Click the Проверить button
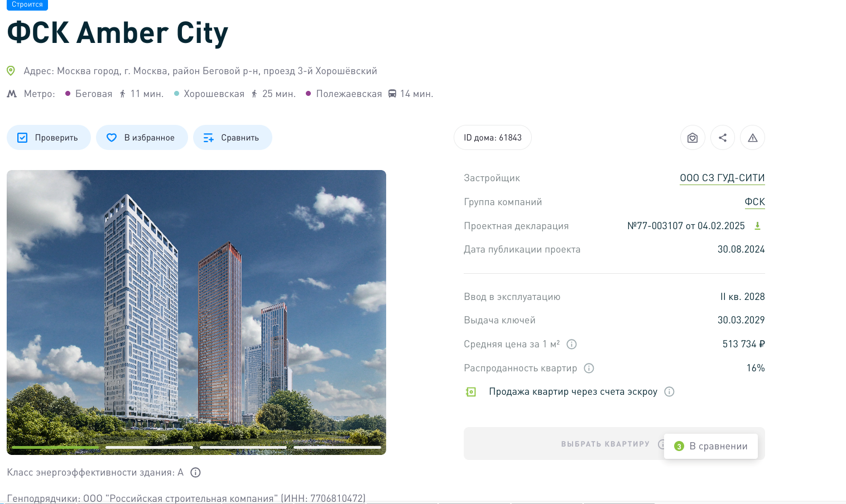Screen dimensions: 846x504 [49, 138]
